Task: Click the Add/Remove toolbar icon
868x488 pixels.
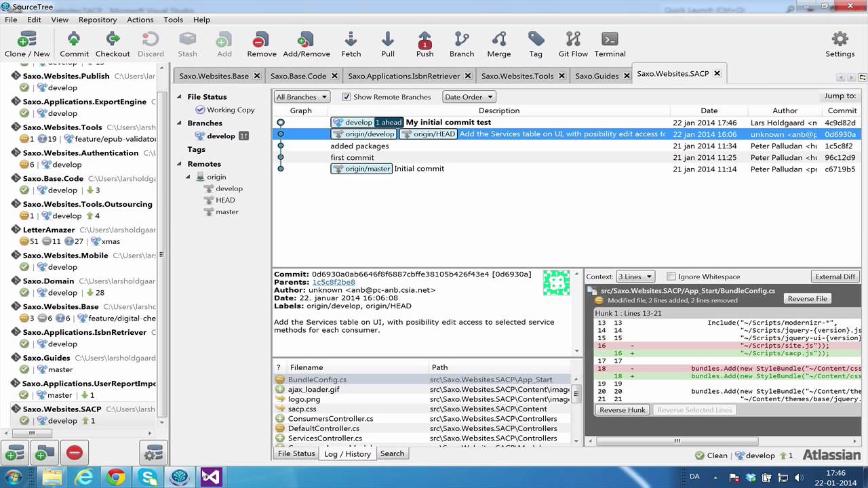Action: coord(307,44)
